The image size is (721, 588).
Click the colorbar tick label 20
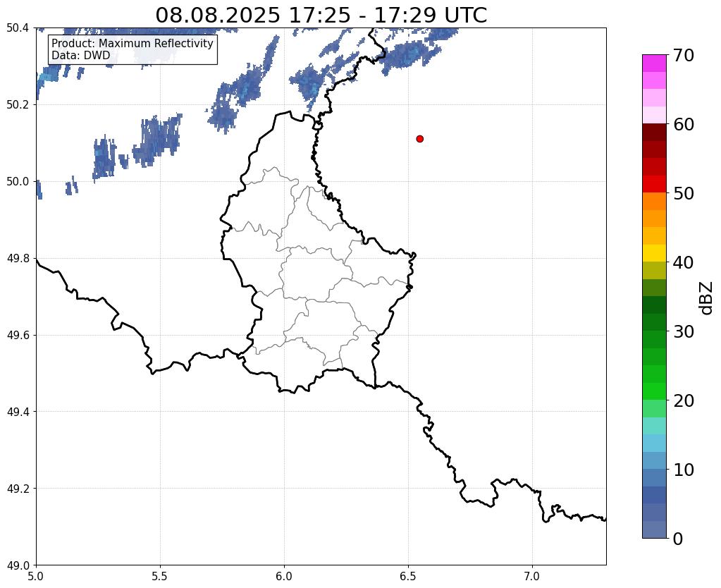684,400
